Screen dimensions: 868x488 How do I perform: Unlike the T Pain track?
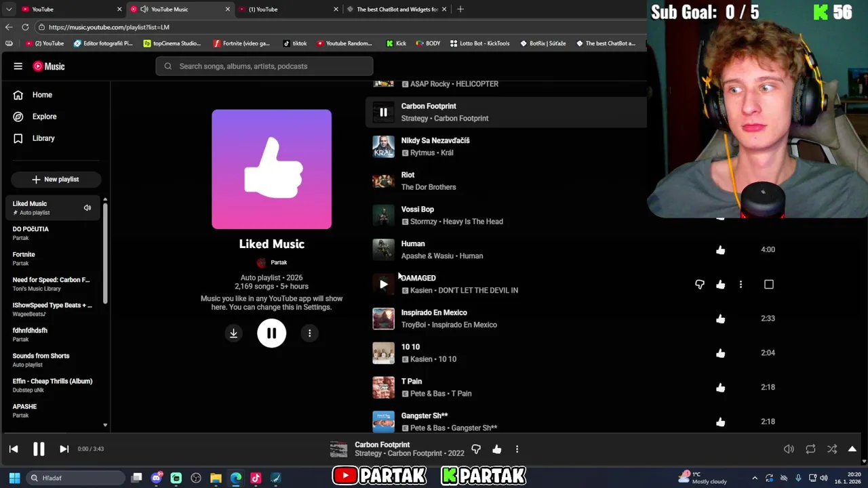click(720, 388)
